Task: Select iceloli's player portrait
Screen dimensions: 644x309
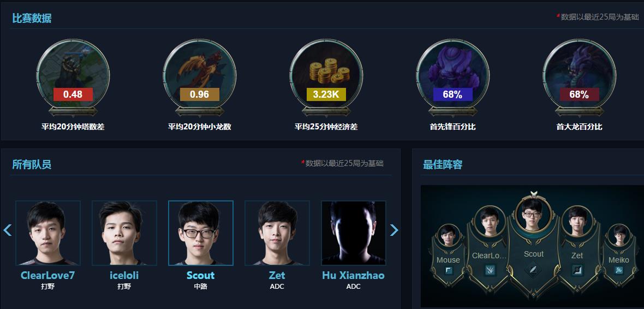Action: pos(124,233)
